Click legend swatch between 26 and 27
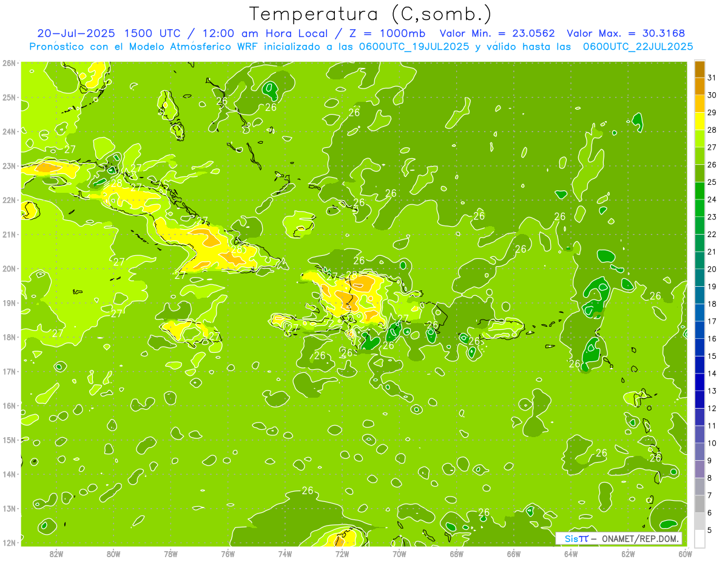The image size is (728, 562). (699, 156)
